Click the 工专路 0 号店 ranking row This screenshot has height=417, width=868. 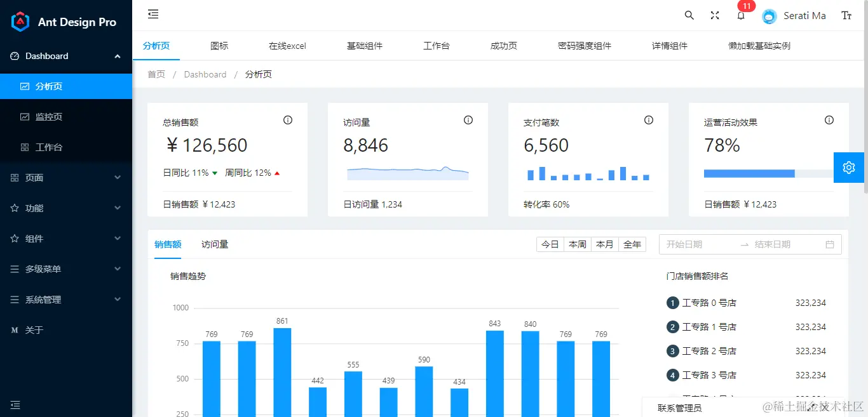[x=746, y=303]
